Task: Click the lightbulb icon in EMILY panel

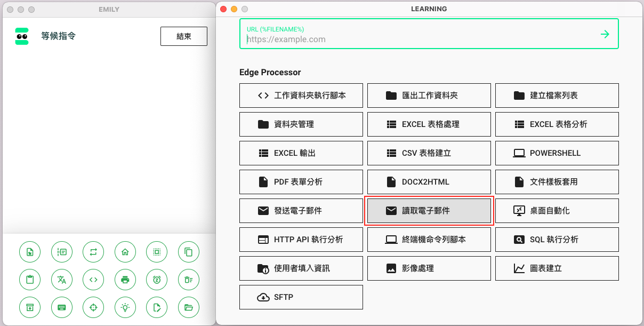Action: point(125,307)
